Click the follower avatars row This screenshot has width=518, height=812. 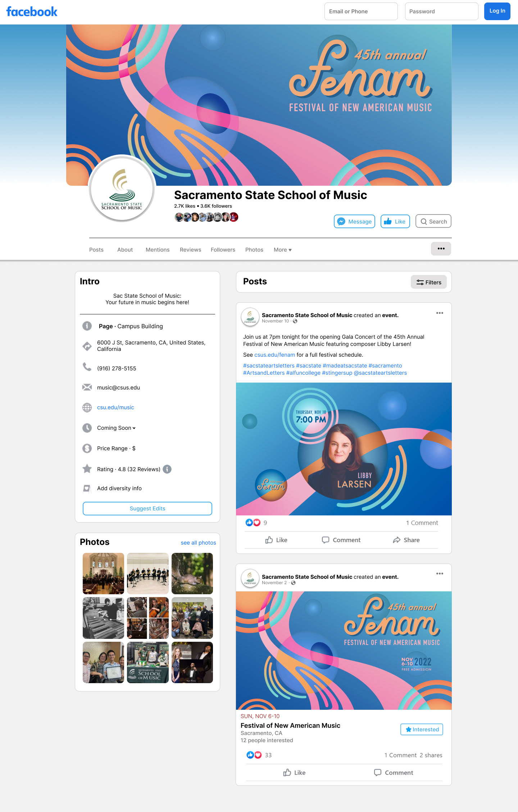pyautogui.click(x=206, y=217)
